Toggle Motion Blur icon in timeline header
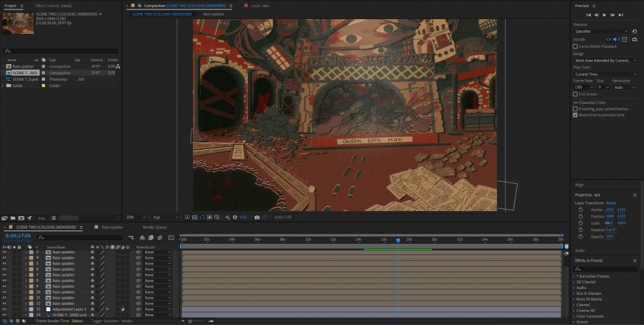 point(160,237)
